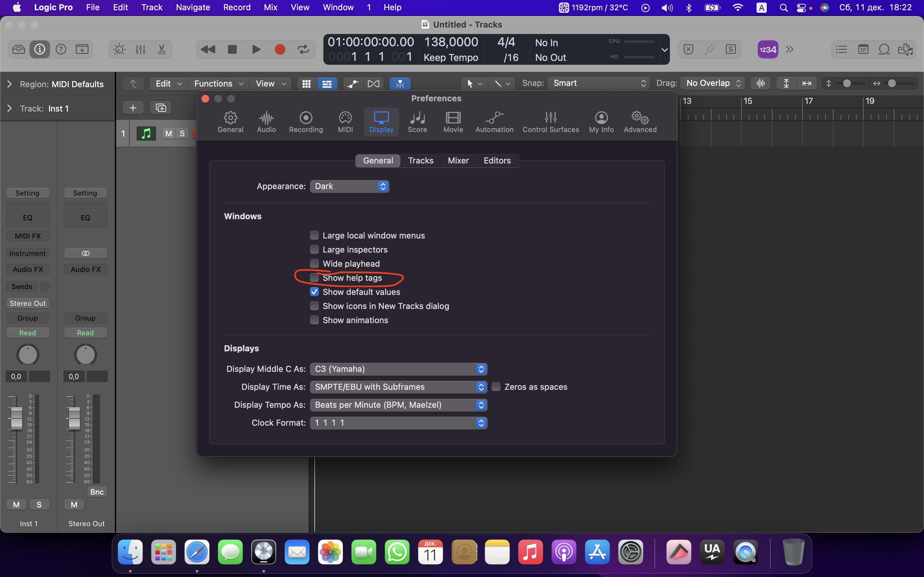Viewport: 924px width, 577px height.
Task: Mute track 1 with M button
Action: (168, 133)
